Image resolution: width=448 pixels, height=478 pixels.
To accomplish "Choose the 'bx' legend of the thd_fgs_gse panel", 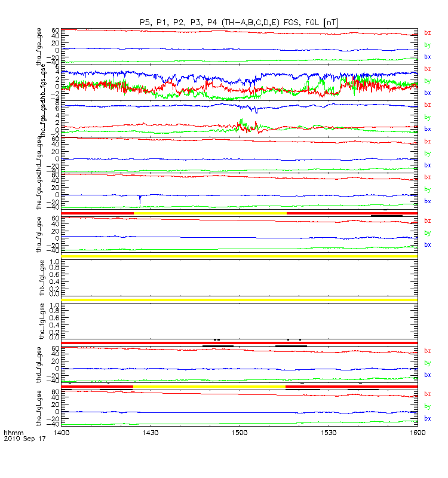I will (x=427, y=165).
